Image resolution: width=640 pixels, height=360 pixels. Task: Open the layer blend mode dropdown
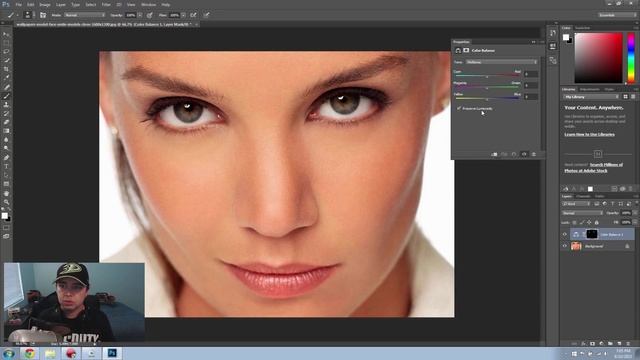coord(582,213)
